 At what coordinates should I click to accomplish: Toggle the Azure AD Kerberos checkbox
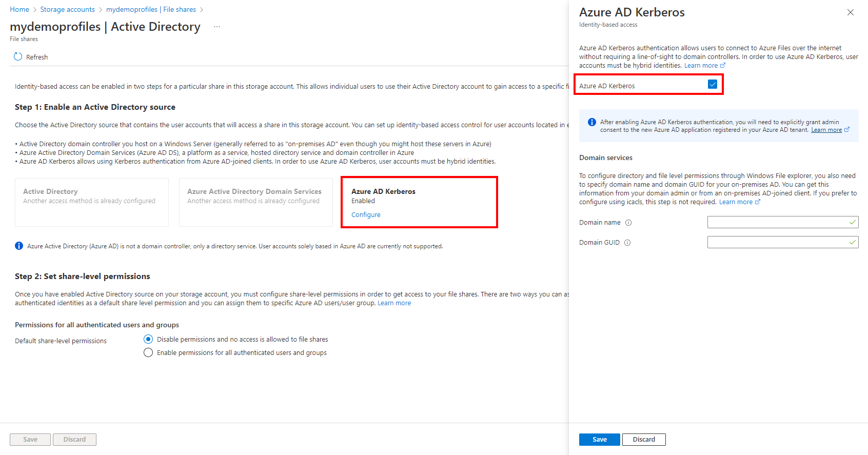tap(713, 85)
